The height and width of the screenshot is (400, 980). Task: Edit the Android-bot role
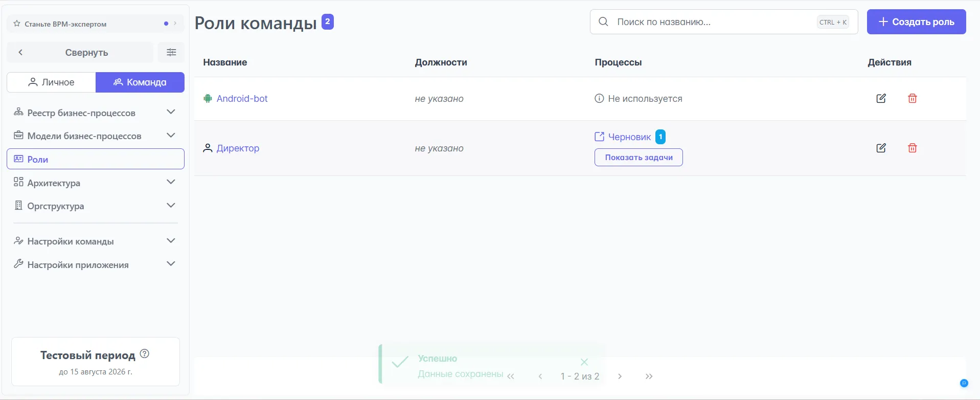pyautogui.click(x=881, y=98)
